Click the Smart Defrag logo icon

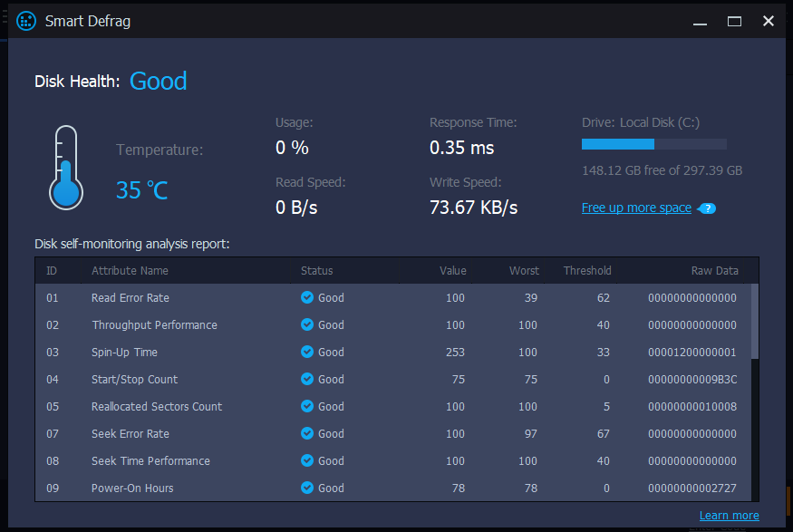(26, 21)
